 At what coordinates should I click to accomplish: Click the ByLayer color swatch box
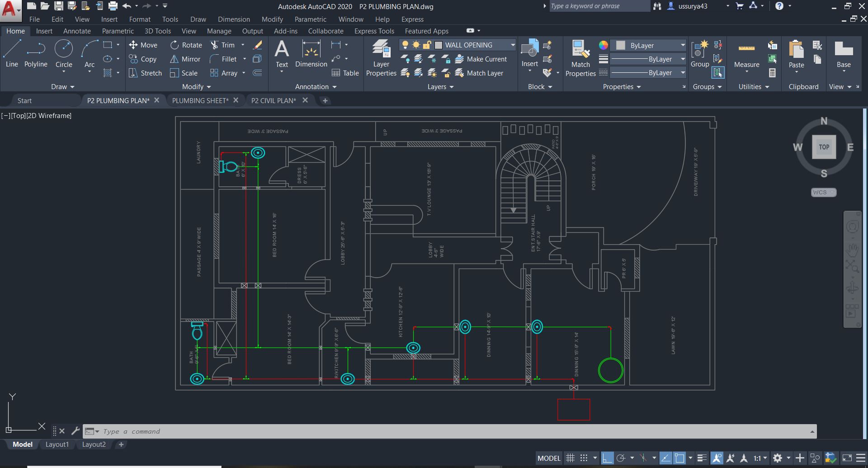click(621, 45)
